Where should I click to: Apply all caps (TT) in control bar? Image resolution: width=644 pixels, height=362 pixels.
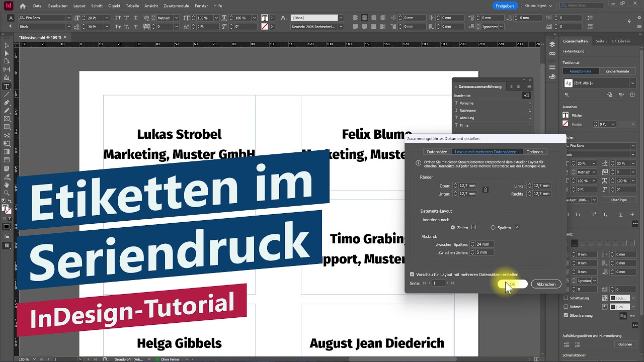(118, 18)
